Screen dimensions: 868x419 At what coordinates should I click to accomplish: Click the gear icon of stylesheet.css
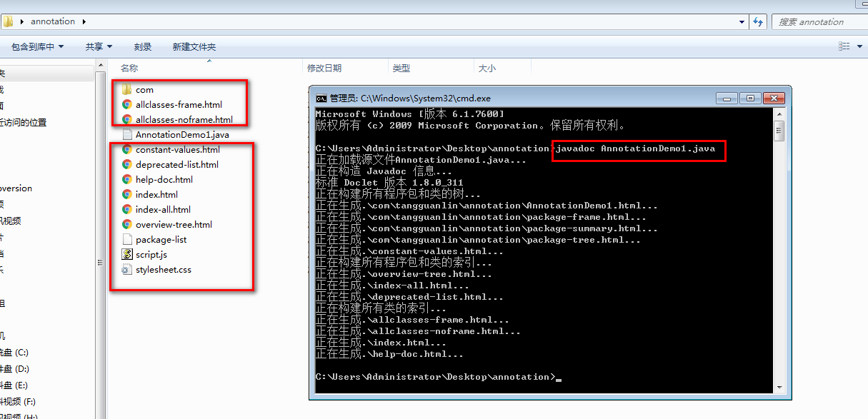(127, 269)
